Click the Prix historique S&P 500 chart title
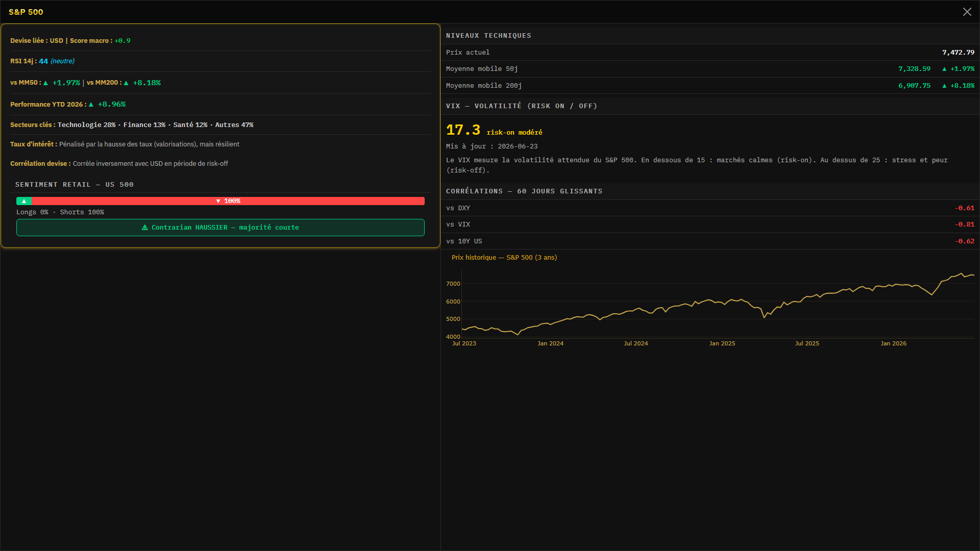 click(x=504, y=258)
